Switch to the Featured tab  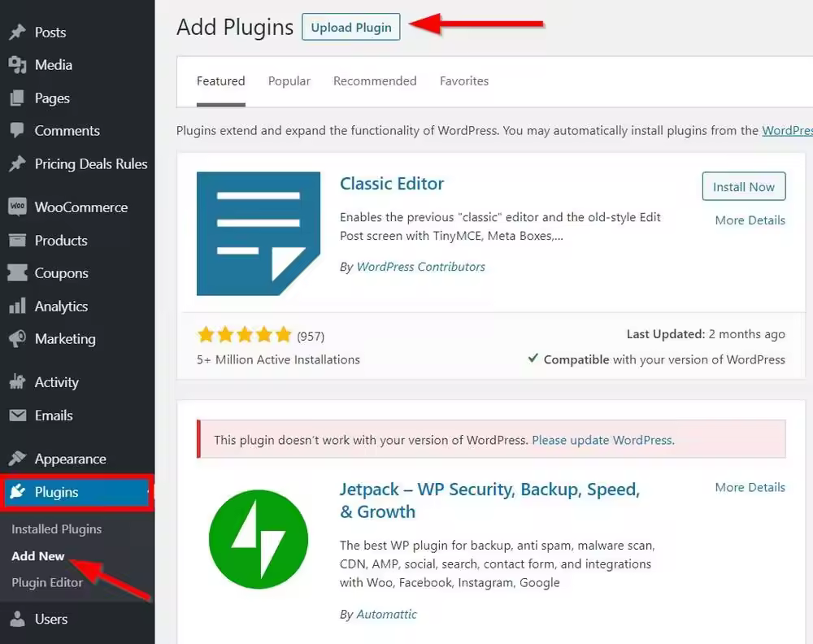pos(221,81)
